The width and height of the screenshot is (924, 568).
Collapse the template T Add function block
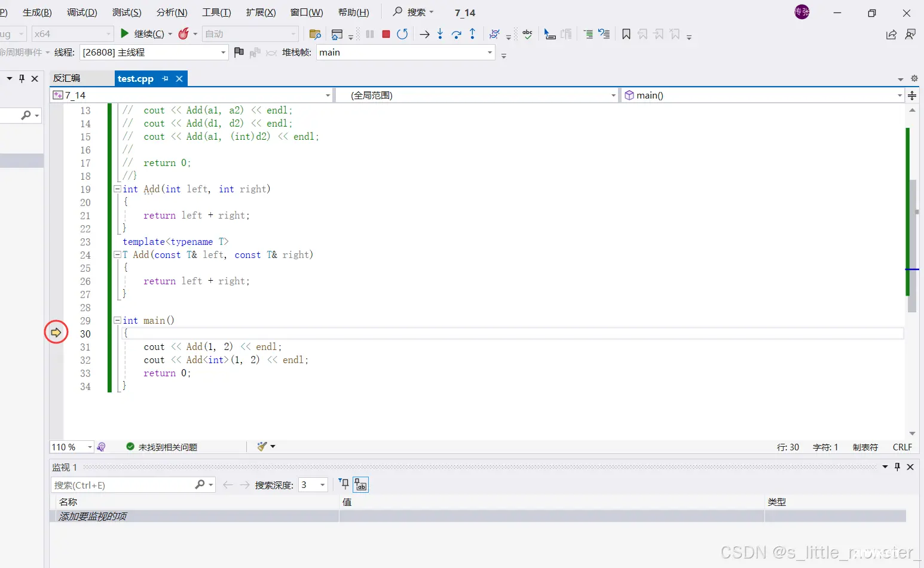coord(117,254)
